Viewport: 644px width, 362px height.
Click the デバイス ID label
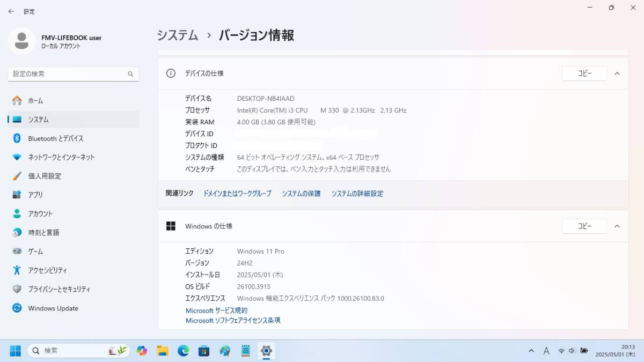pyautogui.click(x=199, y=134)
